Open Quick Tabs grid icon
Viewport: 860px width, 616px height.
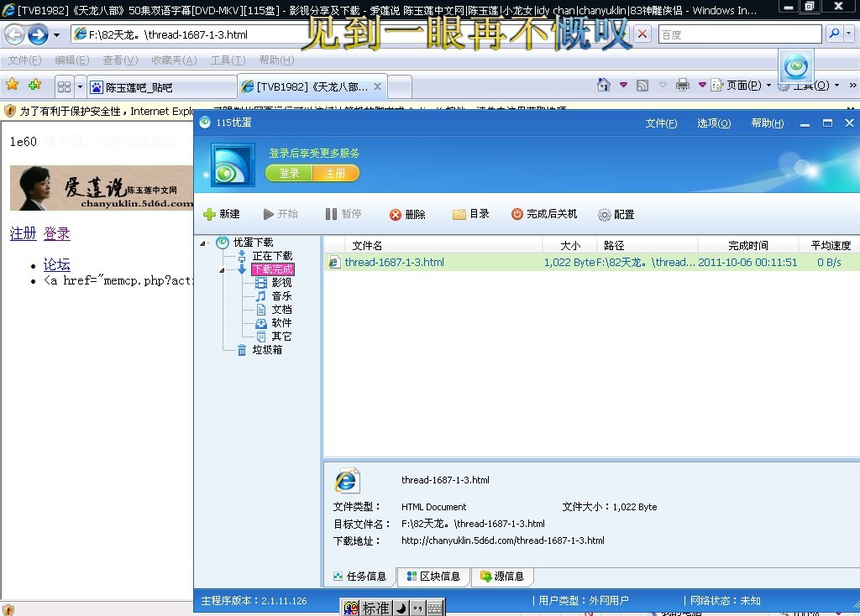click(x=64, y=86)
